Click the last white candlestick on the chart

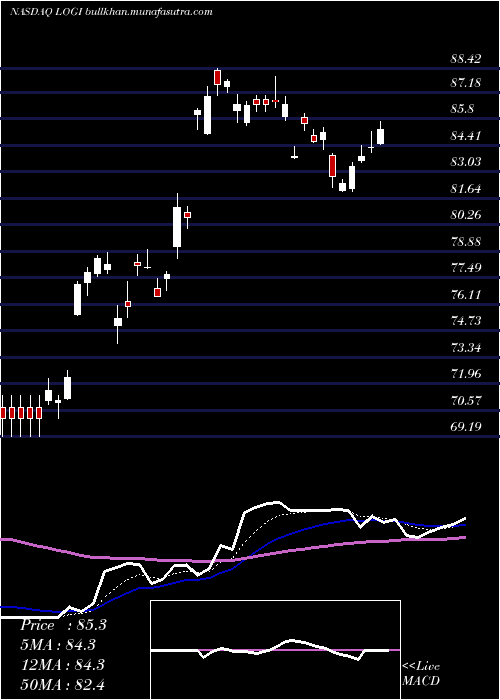click(x=380, y=133)
